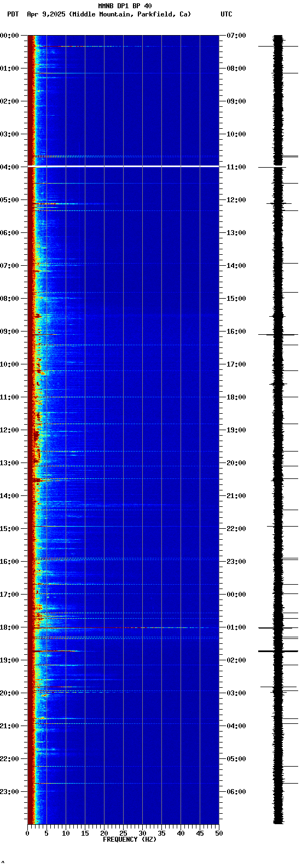Select the PDT axis label '23:00'
302x868 pixels.
coord(9,792)
